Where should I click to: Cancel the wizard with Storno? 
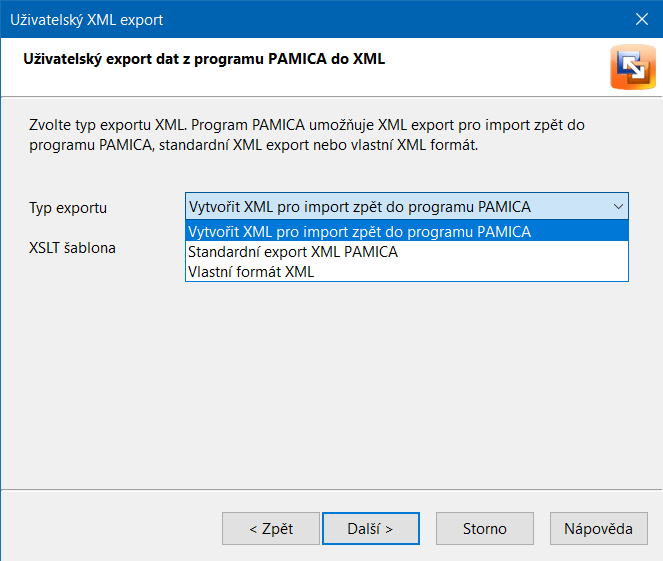click(x=485, y=528)
